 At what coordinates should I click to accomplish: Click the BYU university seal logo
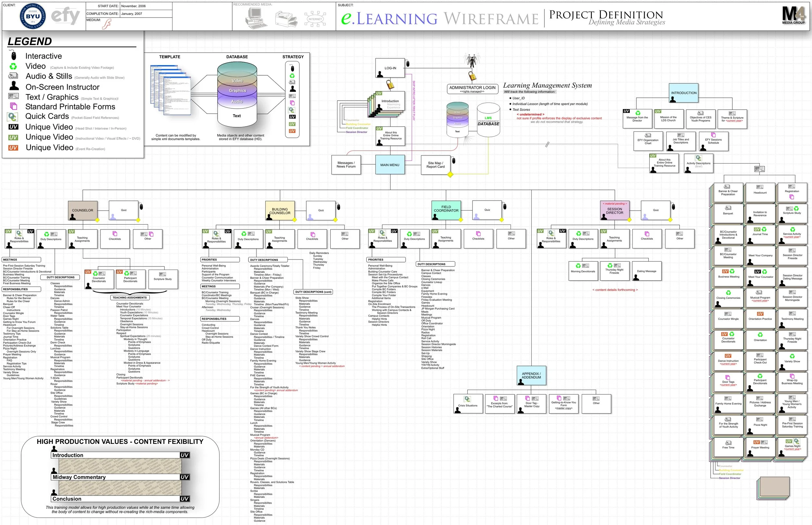tap(33, 16)
